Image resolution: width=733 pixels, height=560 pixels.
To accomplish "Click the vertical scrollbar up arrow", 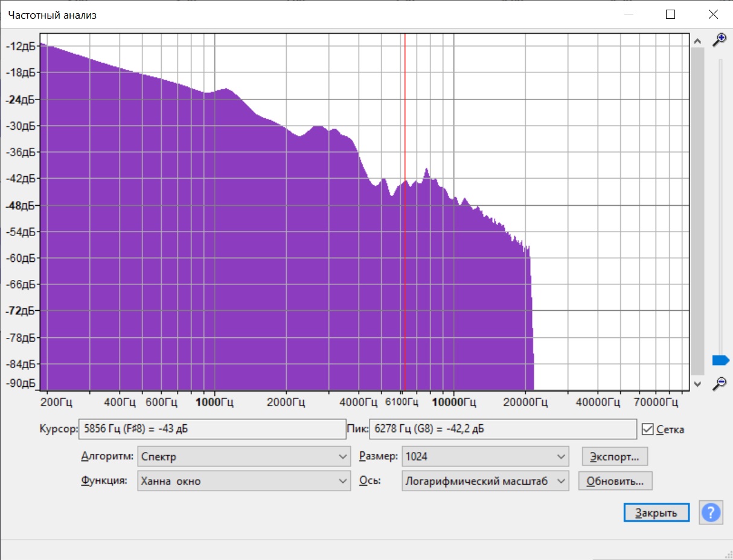I will click(697, 41).
